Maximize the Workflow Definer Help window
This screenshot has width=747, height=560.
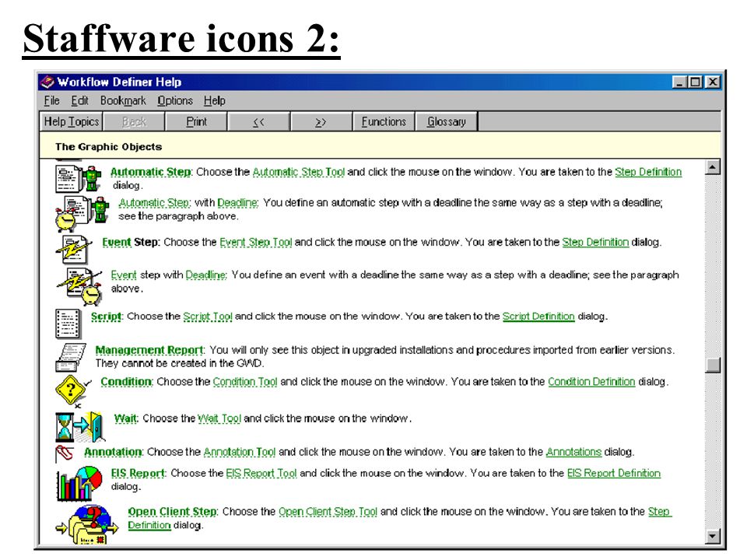[695, 82]
